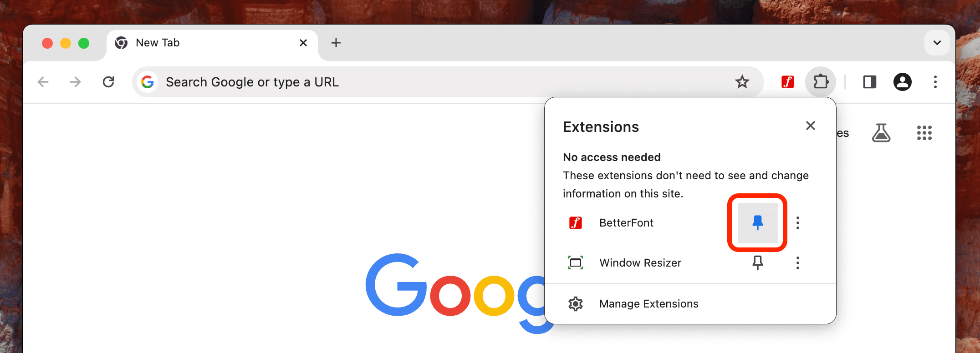Screen dimensions: 980x353
Task: Click the Google G icon in address bar
Action: pyautogui.click(x=147, y=82)
